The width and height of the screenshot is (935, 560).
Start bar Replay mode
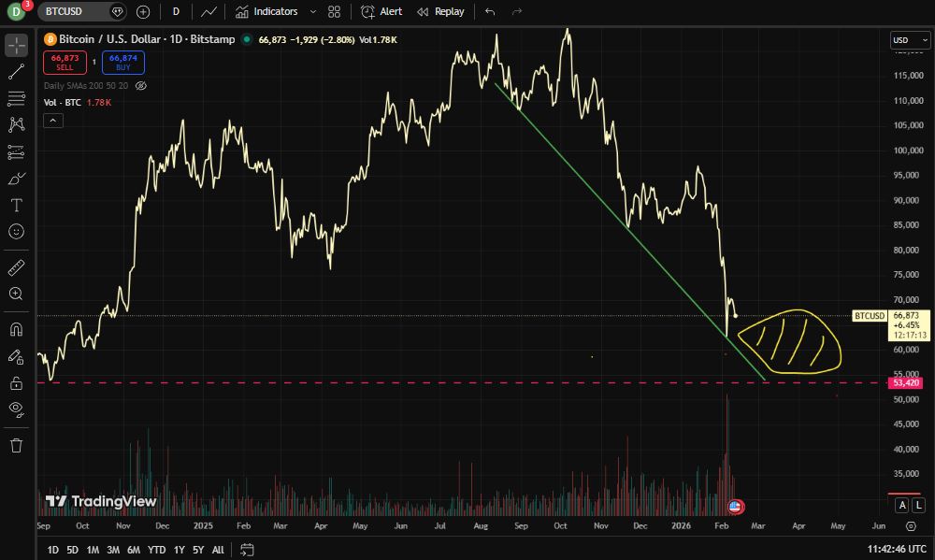tap(440, 11)
